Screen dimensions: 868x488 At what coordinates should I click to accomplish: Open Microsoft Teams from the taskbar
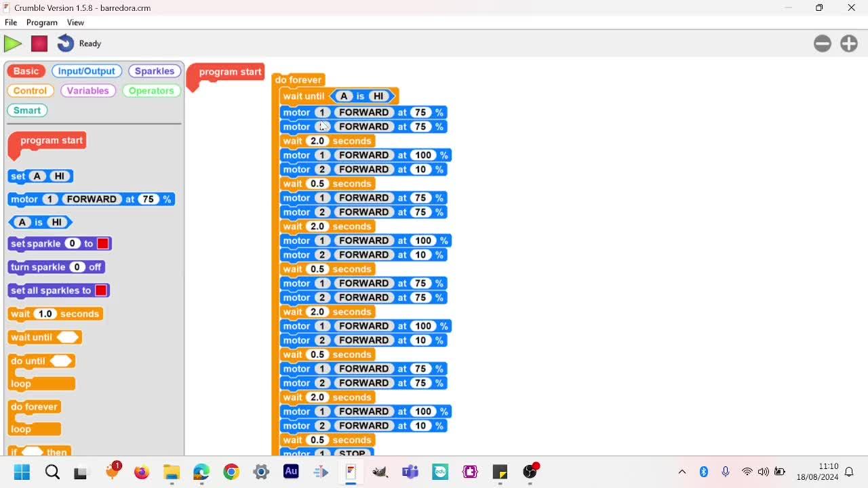(x=410, y=472)
